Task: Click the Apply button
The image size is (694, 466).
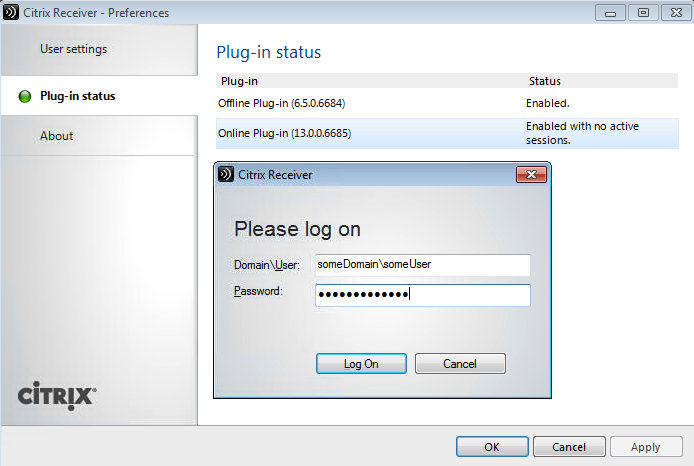Action: (646, 447)
